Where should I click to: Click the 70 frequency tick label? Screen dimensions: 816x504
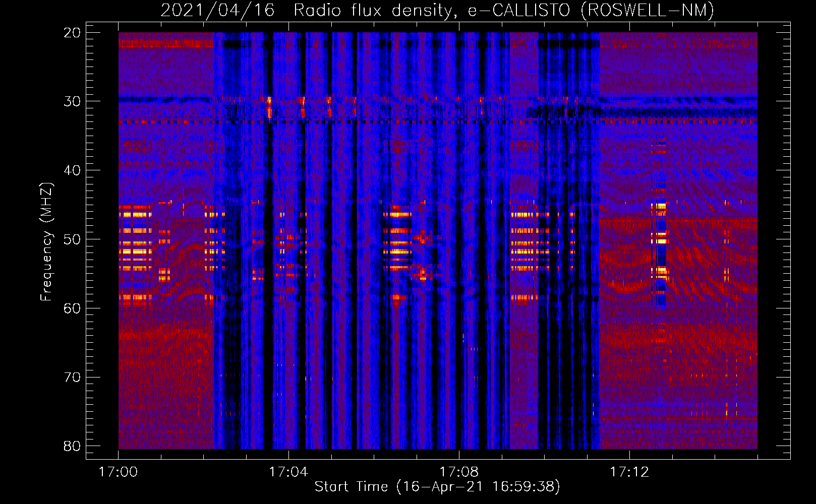72,377
